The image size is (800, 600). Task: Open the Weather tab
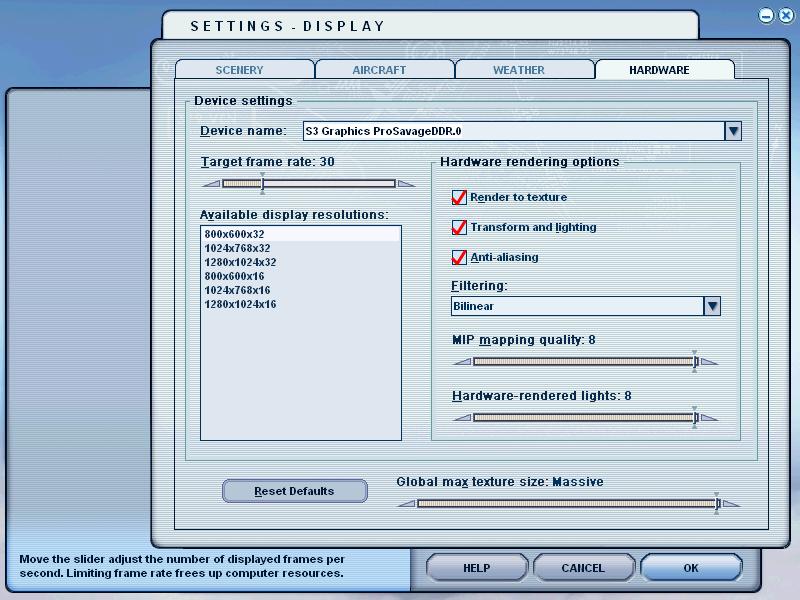[519, 70]
